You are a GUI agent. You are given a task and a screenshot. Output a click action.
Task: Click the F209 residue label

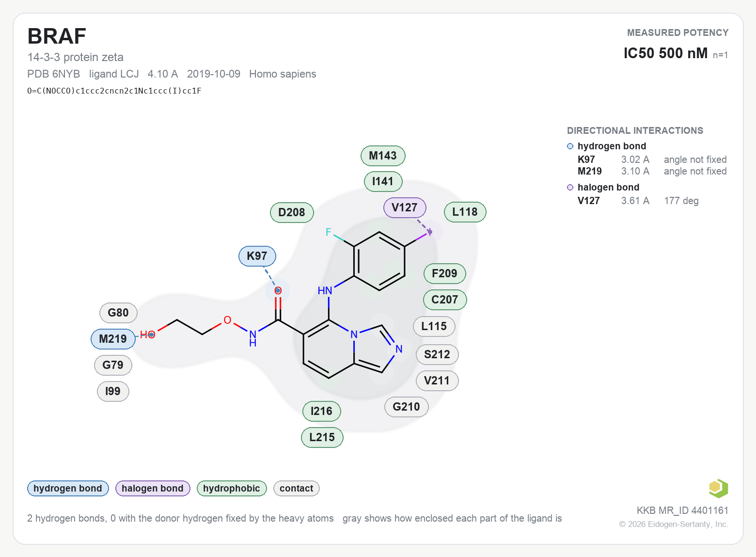(444, 273)
